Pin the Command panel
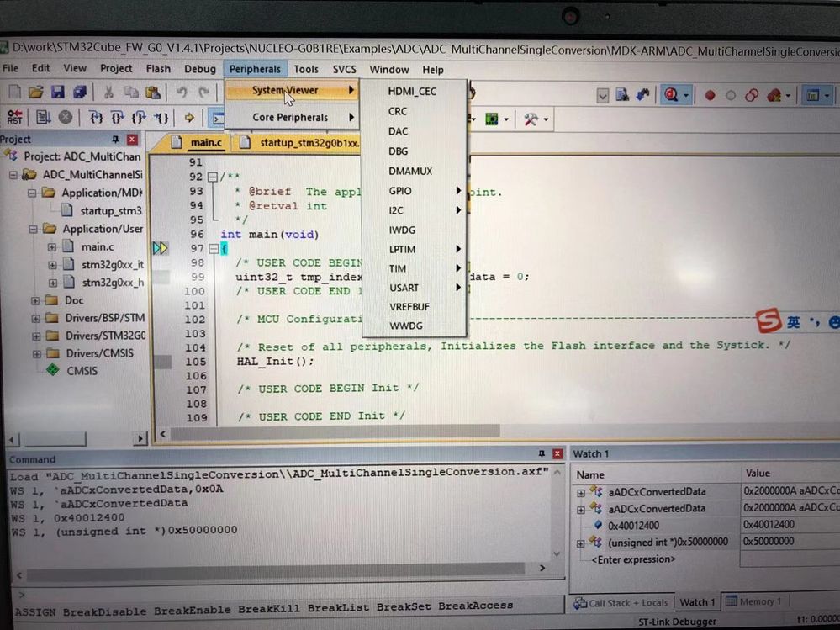 [542, 453]
